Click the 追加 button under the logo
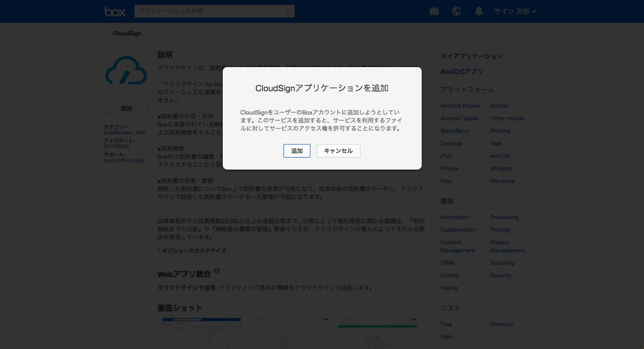 [126, 108]
